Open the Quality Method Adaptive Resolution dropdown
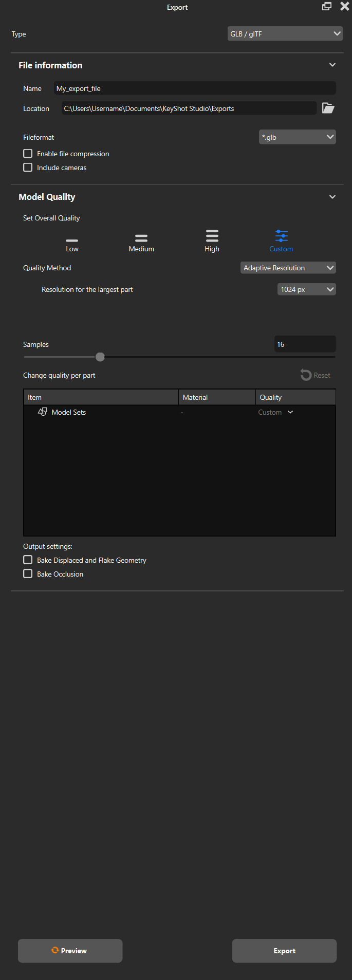This screenshot has width=352, height=980. [x=288, y=268]
